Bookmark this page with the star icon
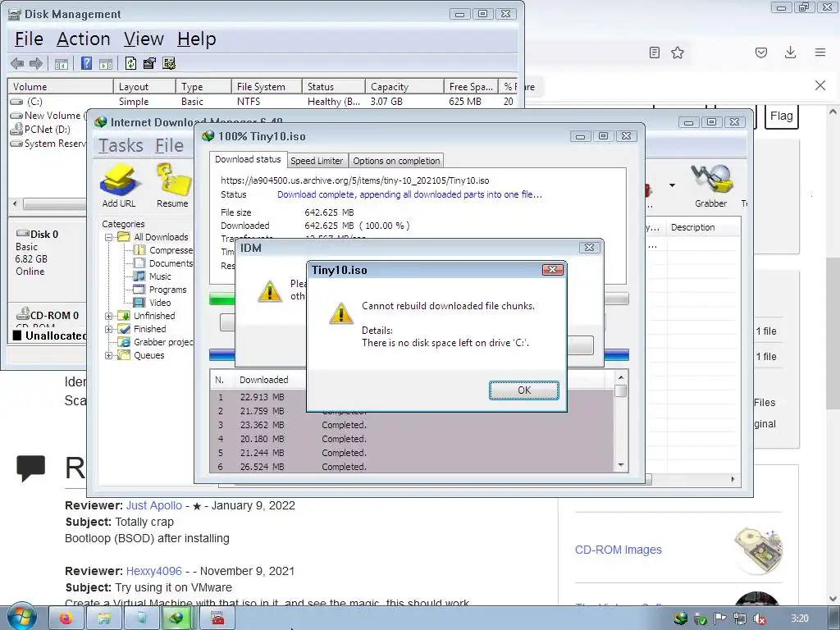The image size is (840, 630). pyautogui.click(x=678, y=52)
